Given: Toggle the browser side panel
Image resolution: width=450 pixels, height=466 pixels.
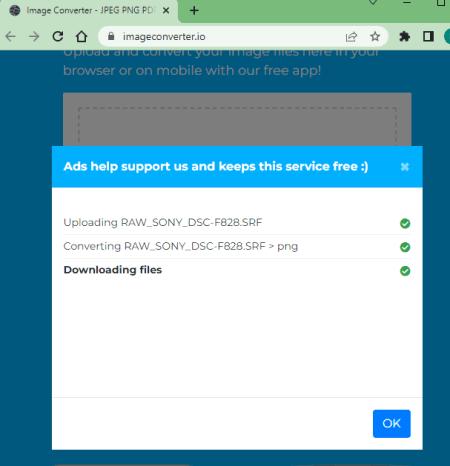Looking at the screenshot, I should (428, 36).
